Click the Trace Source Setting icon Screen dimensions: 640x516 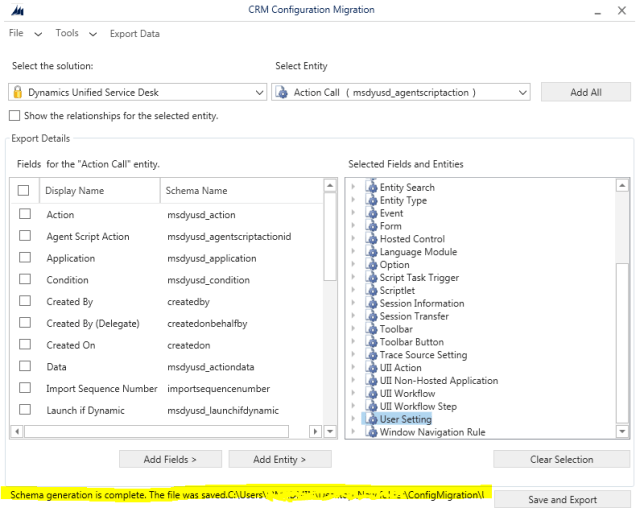click(x=371, y=355)
